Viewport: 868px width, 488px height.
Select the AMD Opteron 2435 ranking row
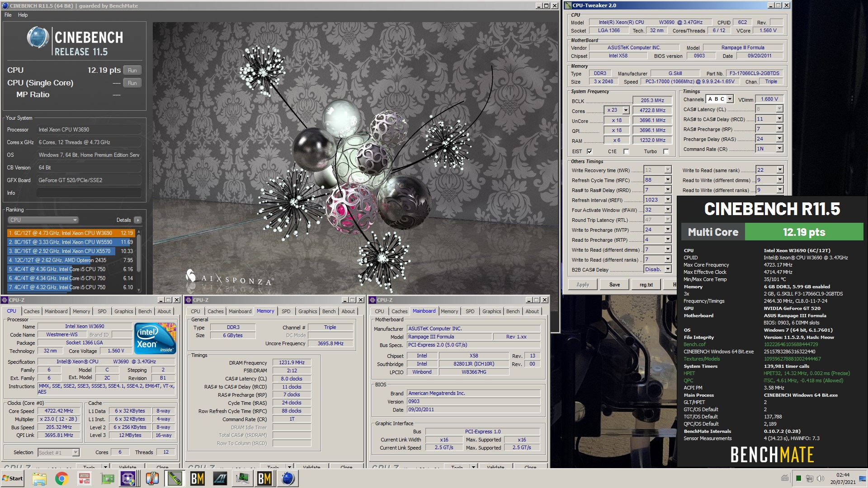tap(71, 260)
